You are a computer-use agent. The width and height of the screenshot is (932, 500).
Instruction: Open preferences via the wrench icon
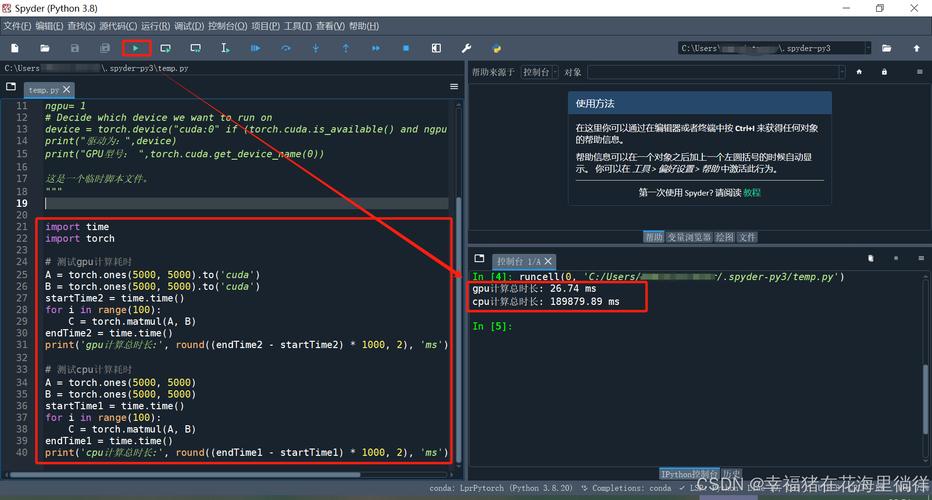(467, 48)
